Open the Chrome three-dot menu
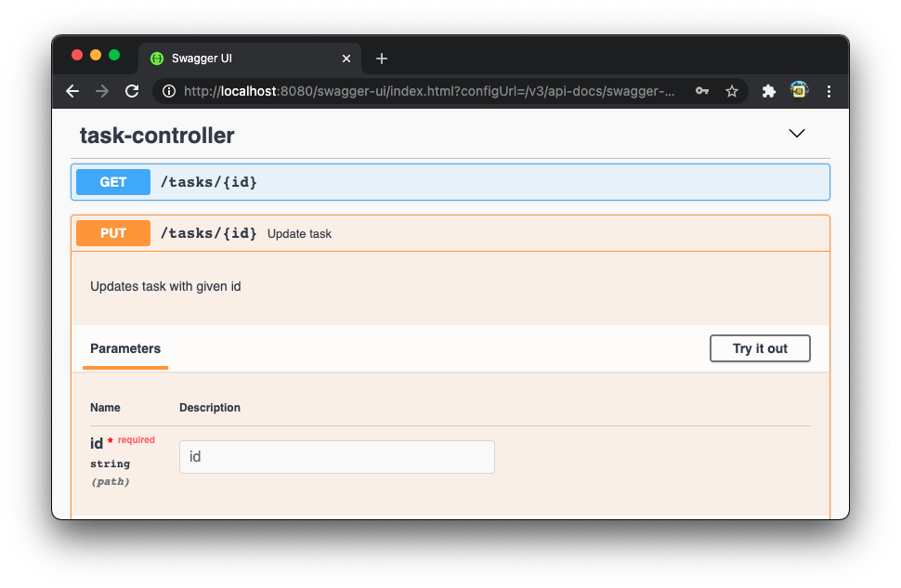901x588 pixels. coord(829,91)
